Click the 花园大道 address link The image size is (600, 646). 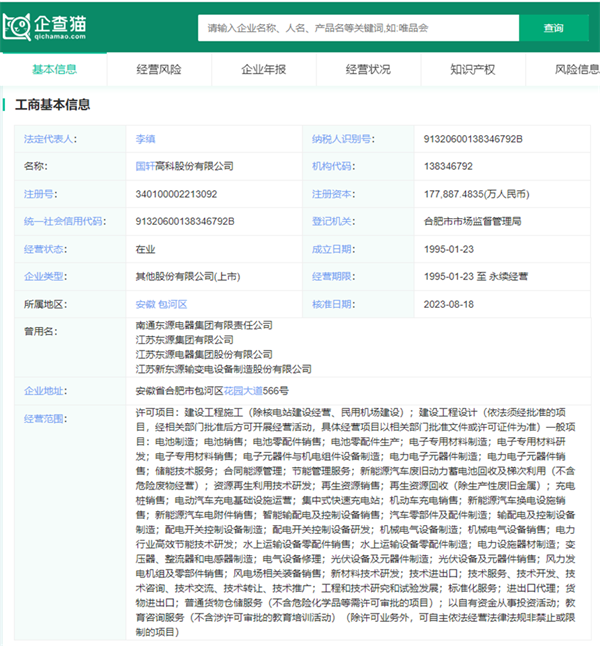tap(245, 390)
